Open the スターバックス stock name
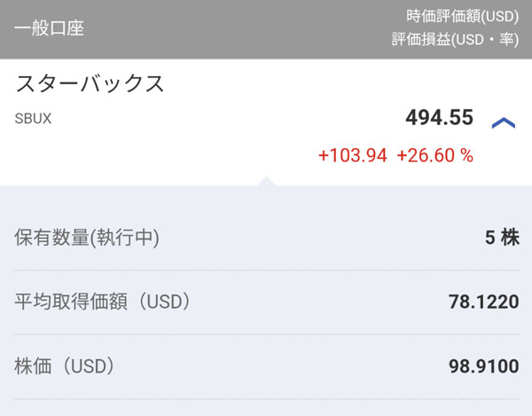532x416 pixels. pos(90,84)
